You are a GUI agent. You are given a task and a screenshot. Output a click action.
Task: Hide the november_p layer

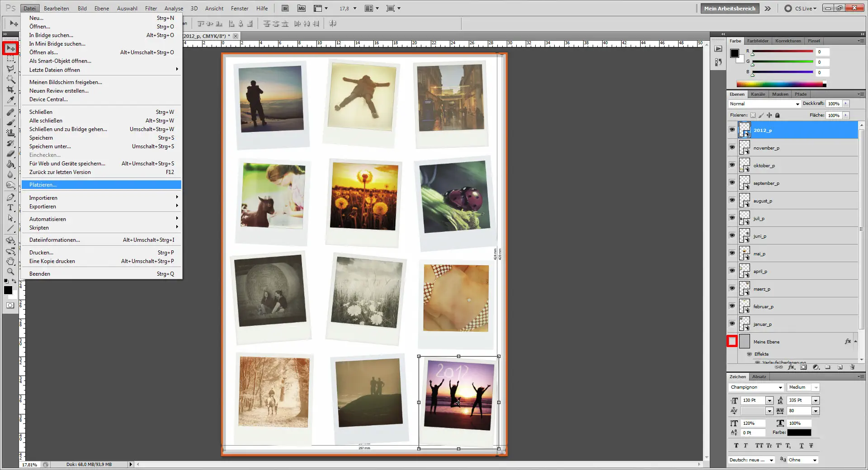(x=731, y=147)
